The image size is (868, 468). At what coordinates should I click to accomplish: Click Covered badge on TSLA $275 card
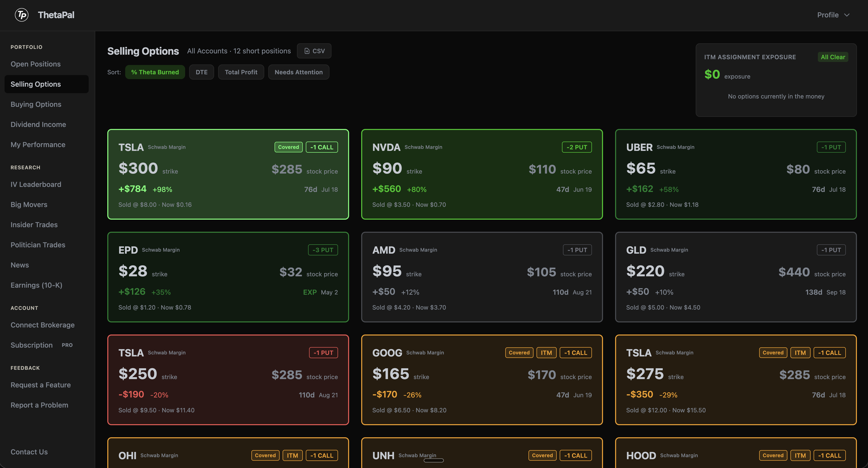pos(773,353)
